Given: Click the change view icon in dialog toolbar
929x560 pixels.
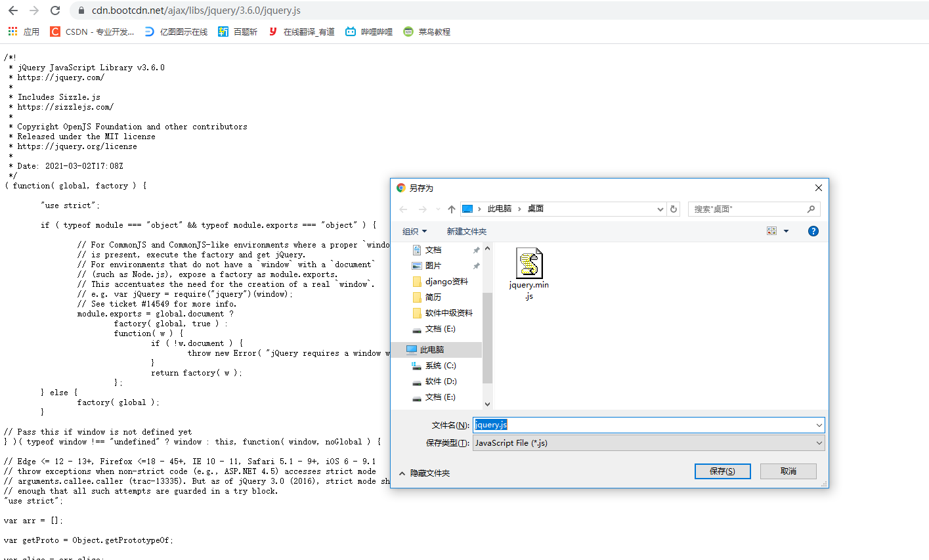Looking at the screenshot, I should [x=771, y=230].
